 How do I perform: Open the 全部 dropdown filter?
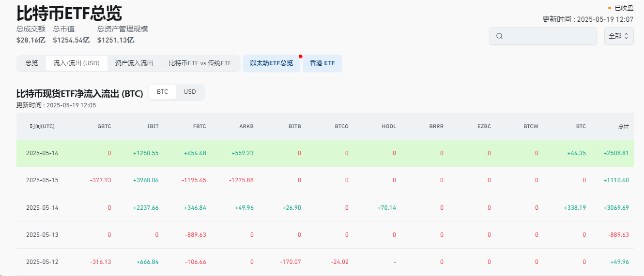pyautogui.click(x=619, y=36)
